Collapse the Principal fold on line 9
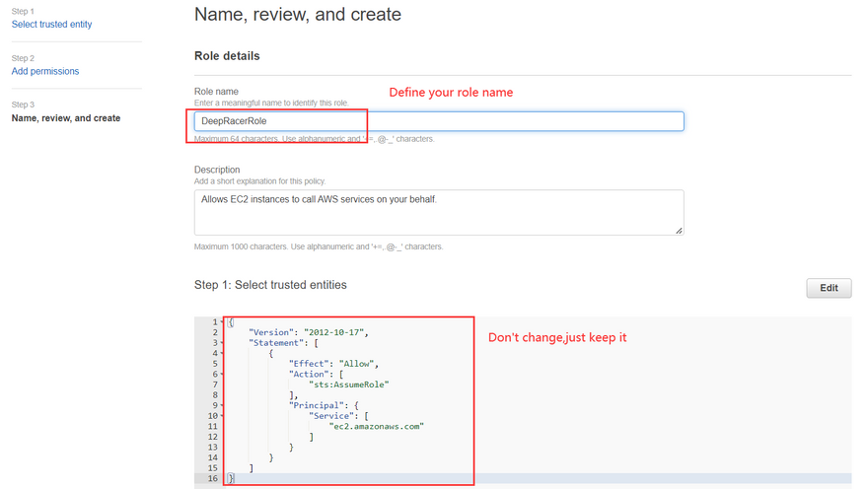Screen dimensions: 868x489 point(222,405)
